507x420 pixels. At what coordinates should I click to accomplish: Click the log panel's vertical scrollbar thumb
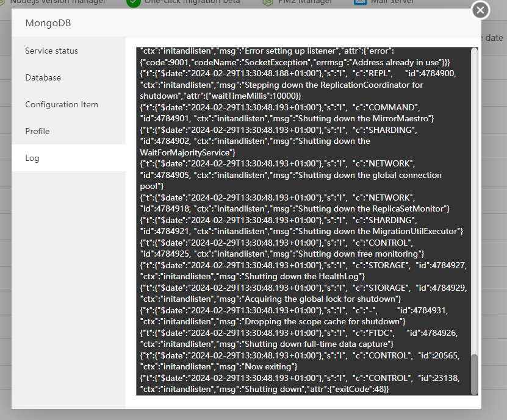click(x=474, y=374)
